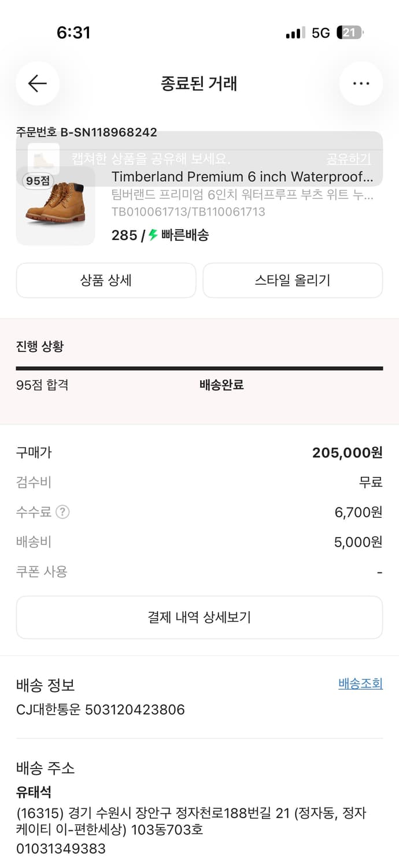Open 상품 상세 product details
Viewport: 399px width, 868px height.
point(106,280)
